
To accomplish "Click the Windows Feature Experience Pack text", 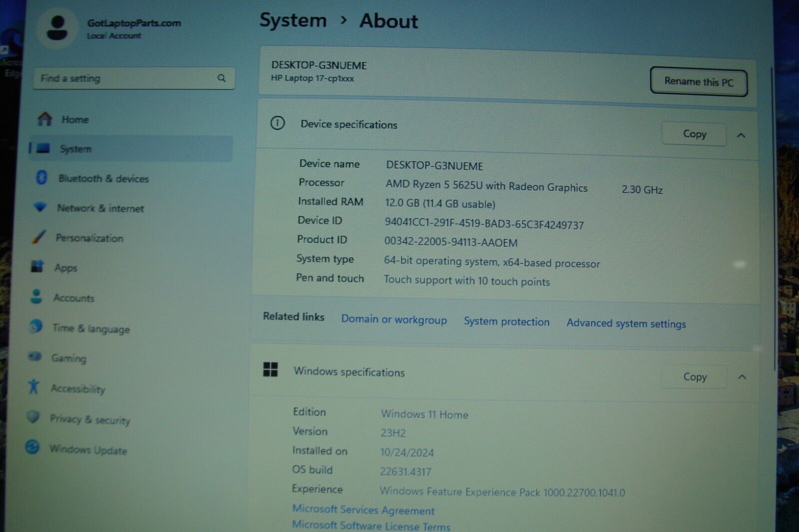I will click(x=502, y=492).
